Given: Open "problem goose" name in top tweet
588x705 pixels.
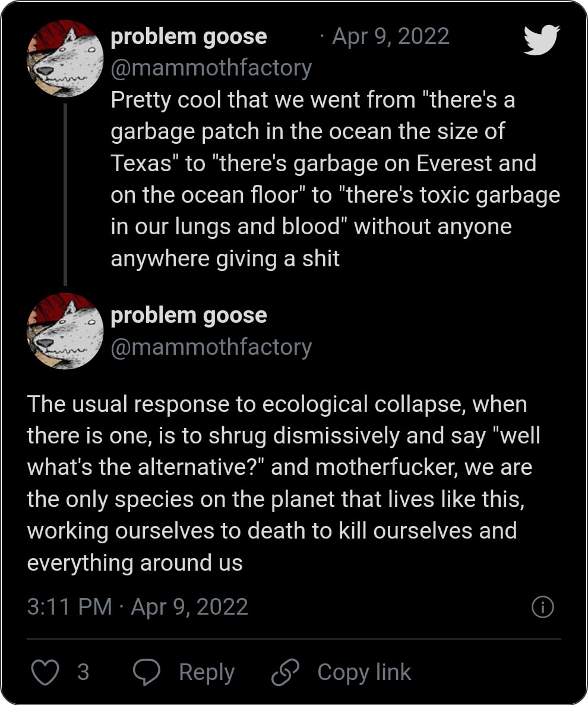Looking at the screenshot, I should (x=188, y=37).
